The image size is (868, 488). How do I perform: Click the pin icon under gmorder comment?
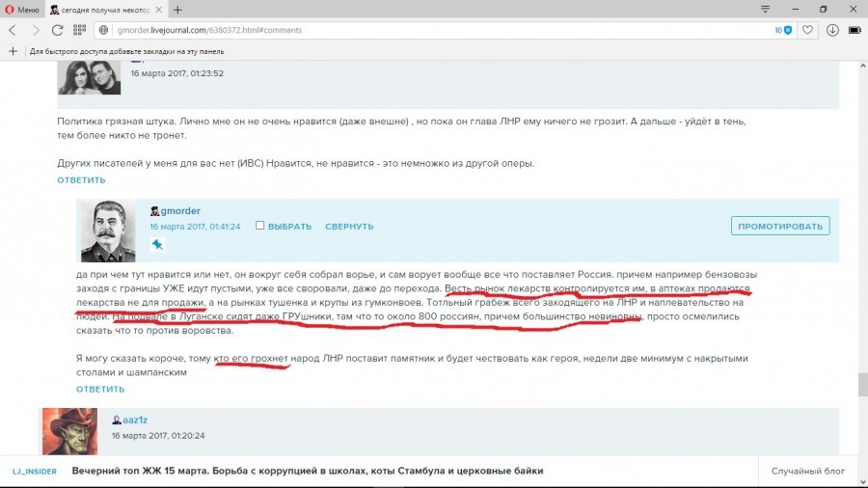(158, 245)
